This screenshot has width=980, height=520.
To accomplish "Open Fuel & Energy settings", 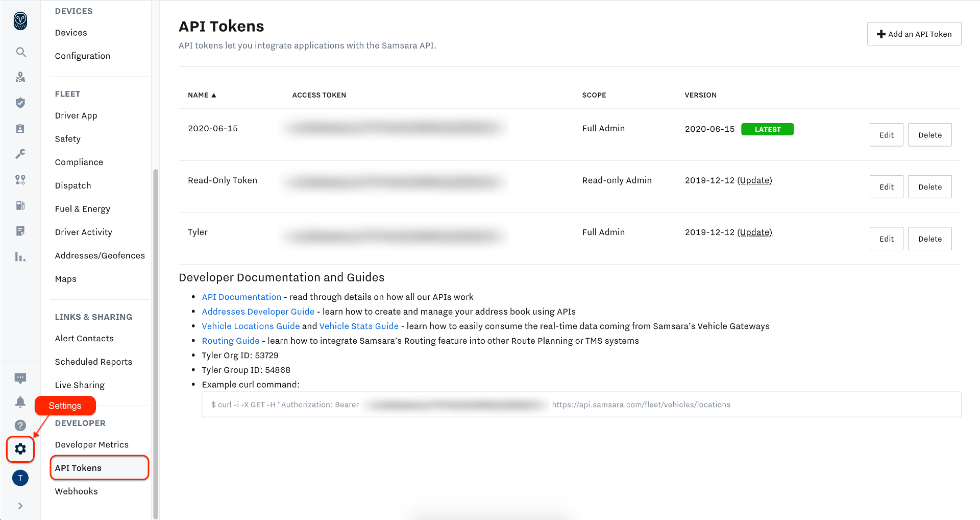I will tap(83, 209).
